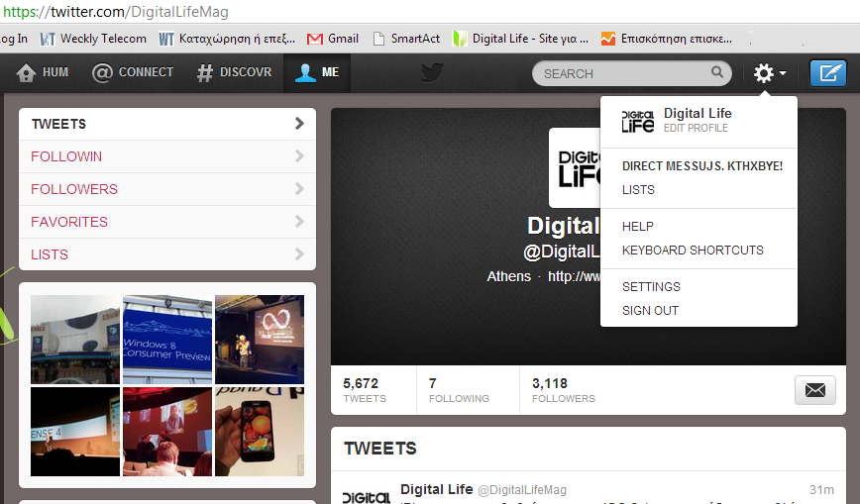Screen dimensions: 860x504
Task: Go to the HUM home tab
Action: point(43,72)
